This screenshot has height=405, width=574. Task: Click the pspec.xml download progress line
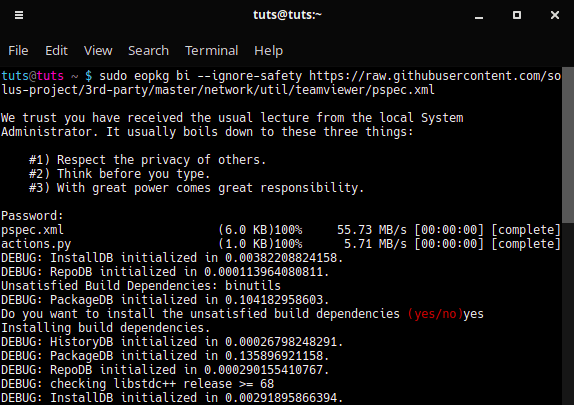pyautogui.click(x=281, y=230)
